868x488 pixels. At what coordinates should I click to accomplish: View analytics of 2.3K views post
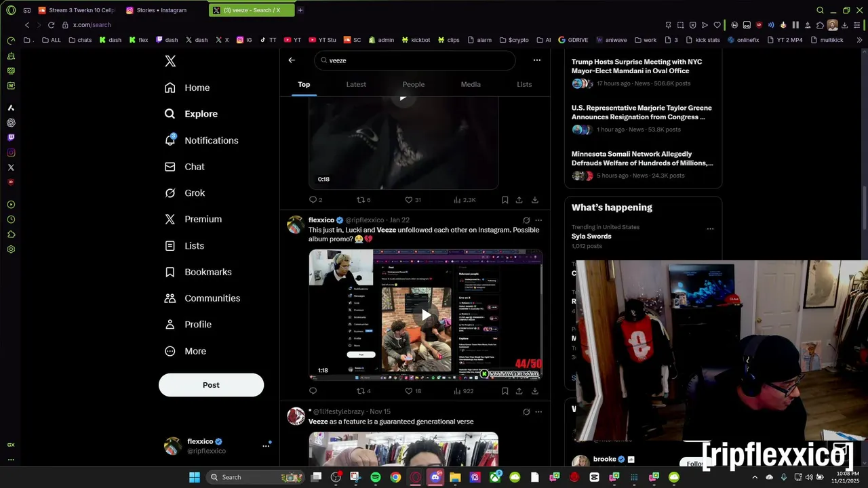coord(465,200)
